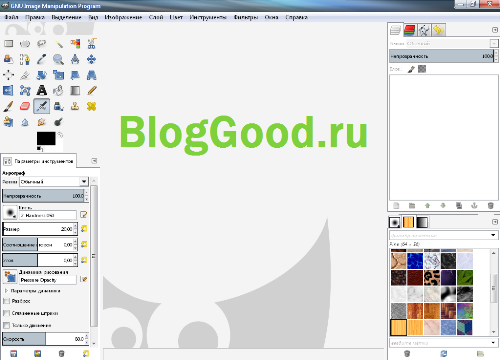This screenshot has width=500, height=360.
Task: Select the Cage Transform tool
Action: 25,90
